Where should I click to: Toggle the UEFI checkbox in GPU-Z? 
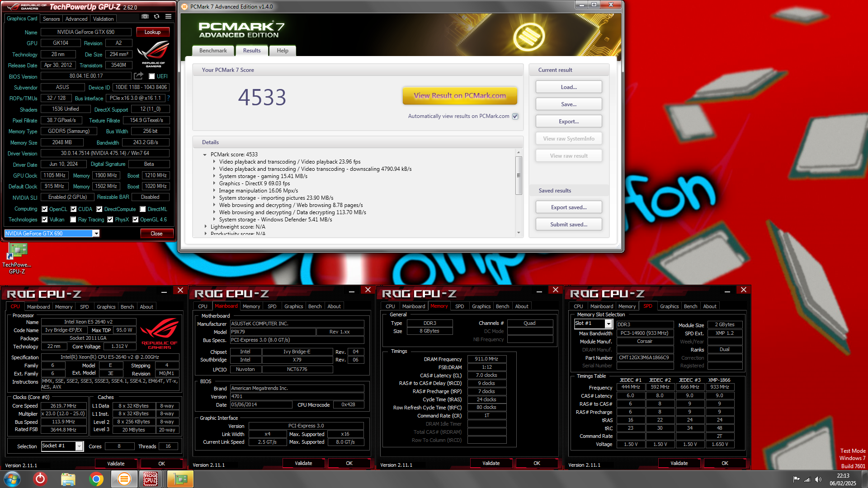pos(152,76)
